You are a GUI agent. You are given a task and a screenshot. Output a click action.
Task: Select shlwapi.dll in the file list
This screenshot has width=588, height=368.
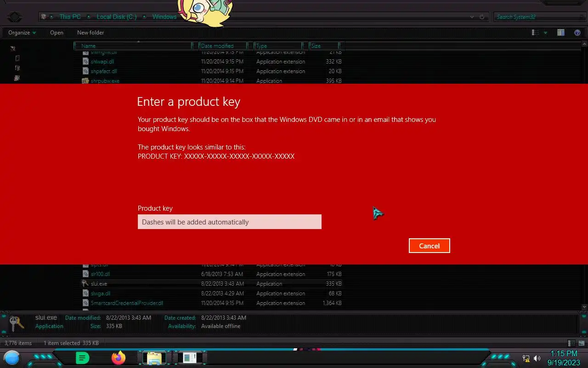coord(102,62)
